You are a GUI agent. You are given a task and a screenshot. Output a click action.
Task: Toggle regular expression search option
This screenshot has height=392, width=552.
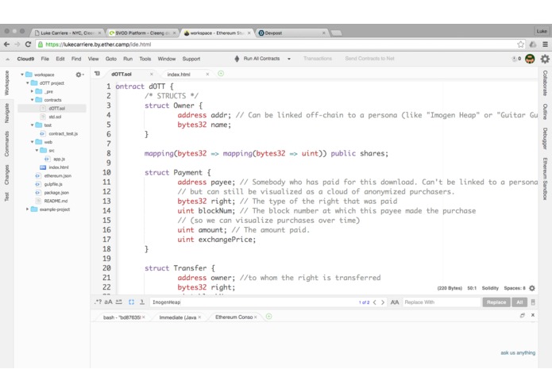tap(98, 302)
